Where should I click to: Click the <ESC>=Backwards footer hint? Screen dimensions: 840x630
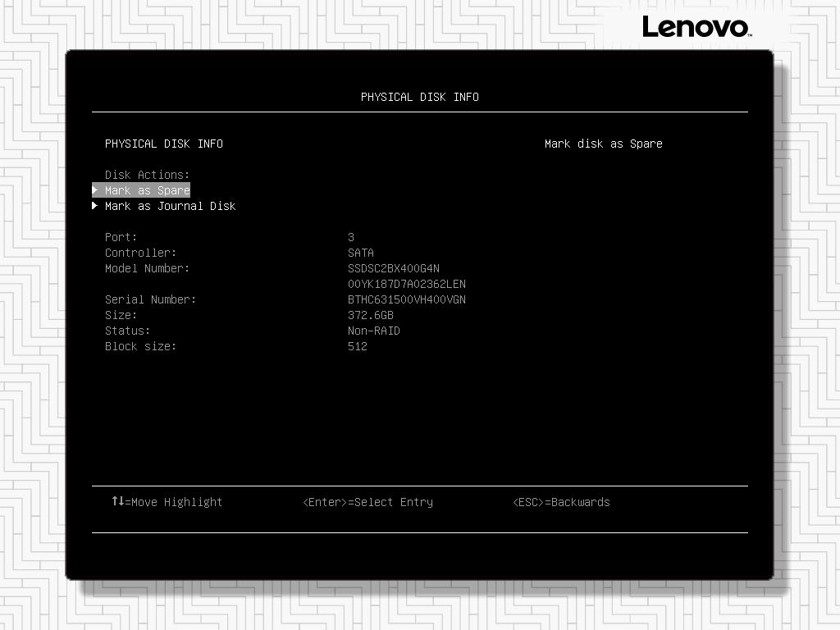tap(560, 501)
